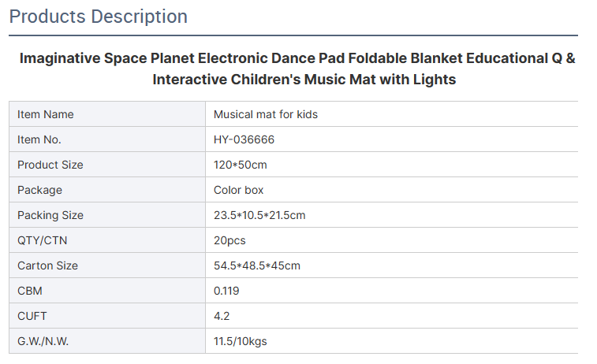
Task: Select the 20pcs quantity value
Action: [229, 240]
